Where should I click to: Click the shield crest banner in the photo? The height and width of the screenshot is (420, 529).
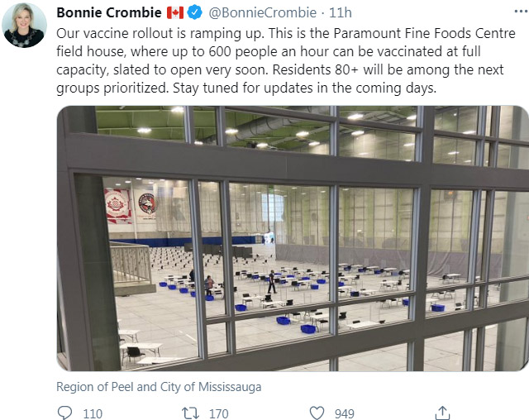(118, 204)
